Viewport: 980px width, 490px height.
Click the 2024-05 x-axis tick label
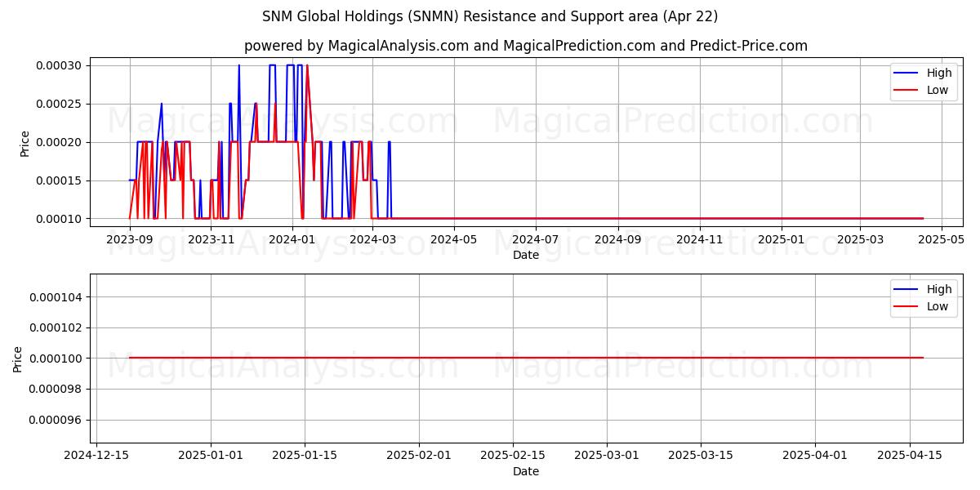point(453,239)
